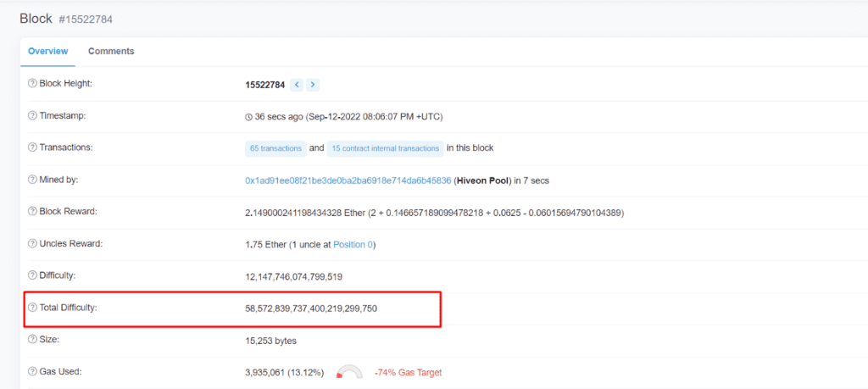Image resolution: width=868 pixels, height=389 pixels.
Task: Click help icon next to Uncles Reward
Action: 32,244
